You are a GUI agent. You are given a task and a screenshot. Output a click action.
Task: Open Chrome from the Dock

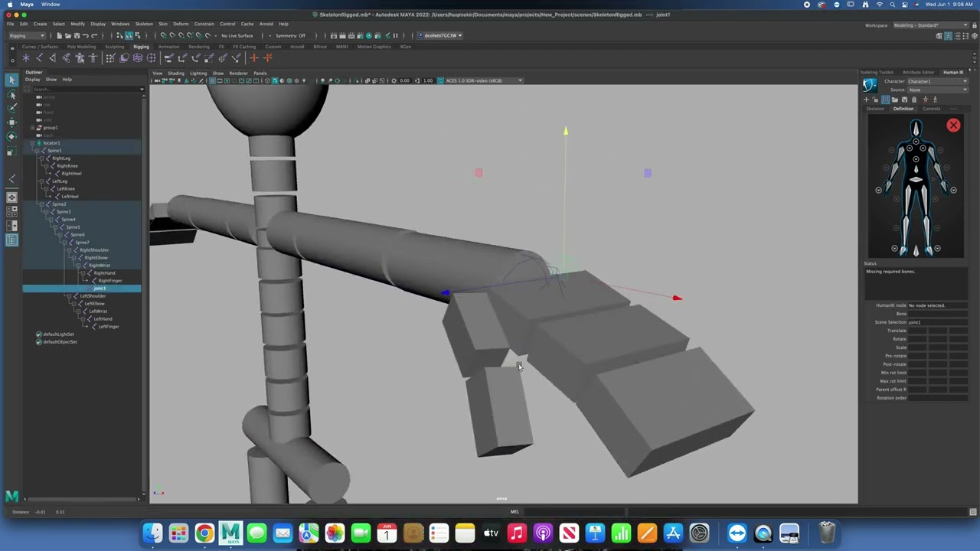point(204,533)
